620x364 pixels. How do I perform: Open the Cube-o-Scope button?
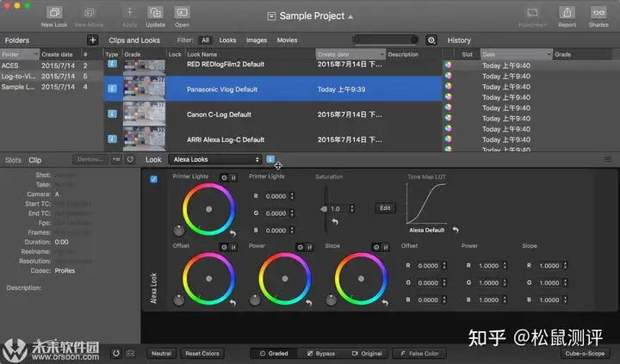(x=585, y=354)
